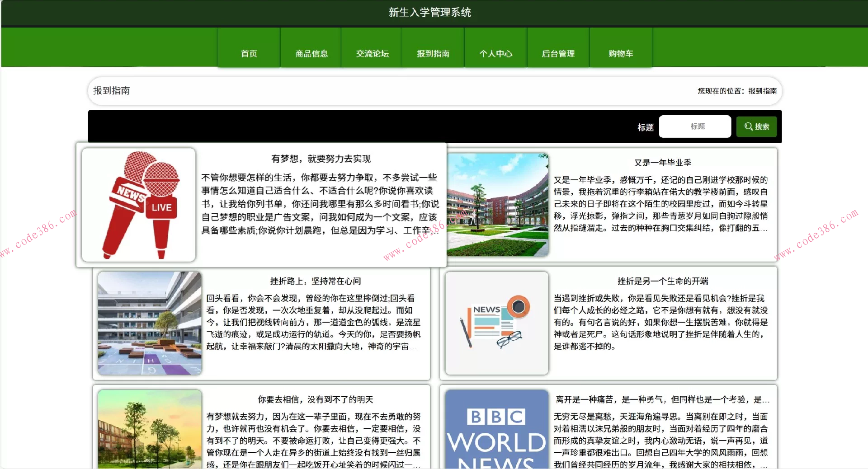Click the NEWS notepad illustration thumbnail

tap(495, 323)
